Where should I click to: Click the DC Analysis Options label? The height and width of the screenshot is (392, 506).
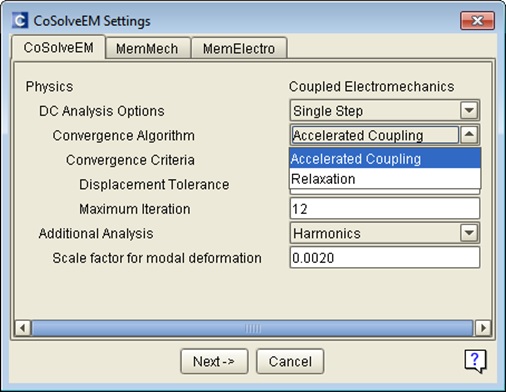(x=102, y=111)
